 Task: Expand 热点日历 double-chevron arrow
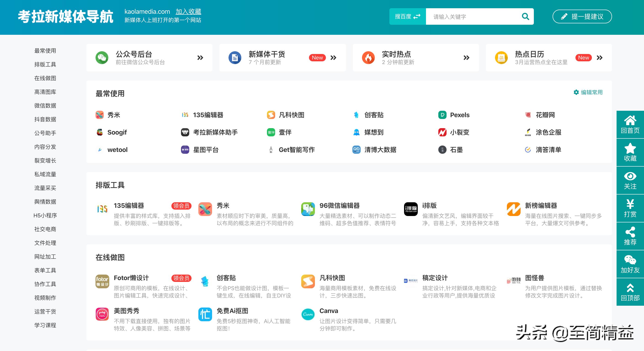(x=599, y=58)
